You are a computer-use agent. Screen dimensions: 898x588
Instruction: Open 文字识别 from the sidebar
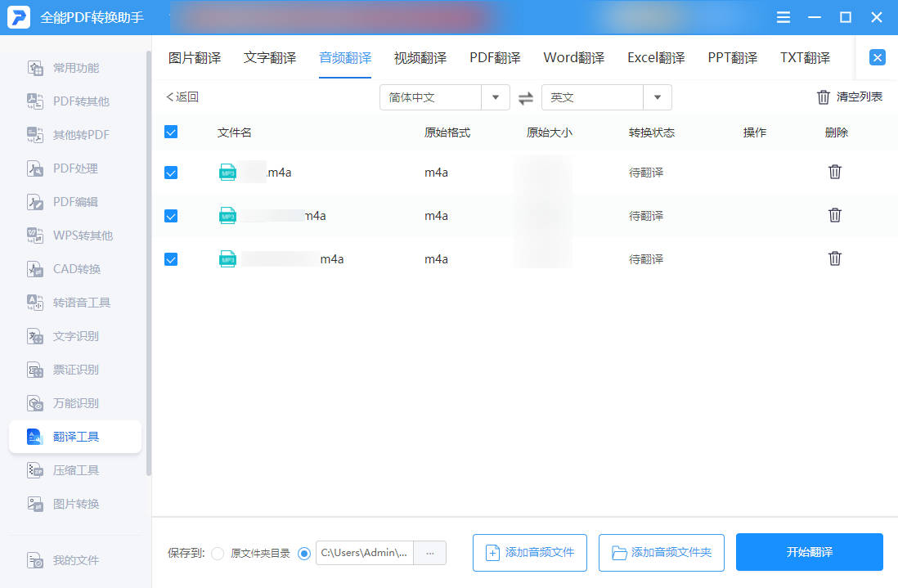(x=75, y=336)
